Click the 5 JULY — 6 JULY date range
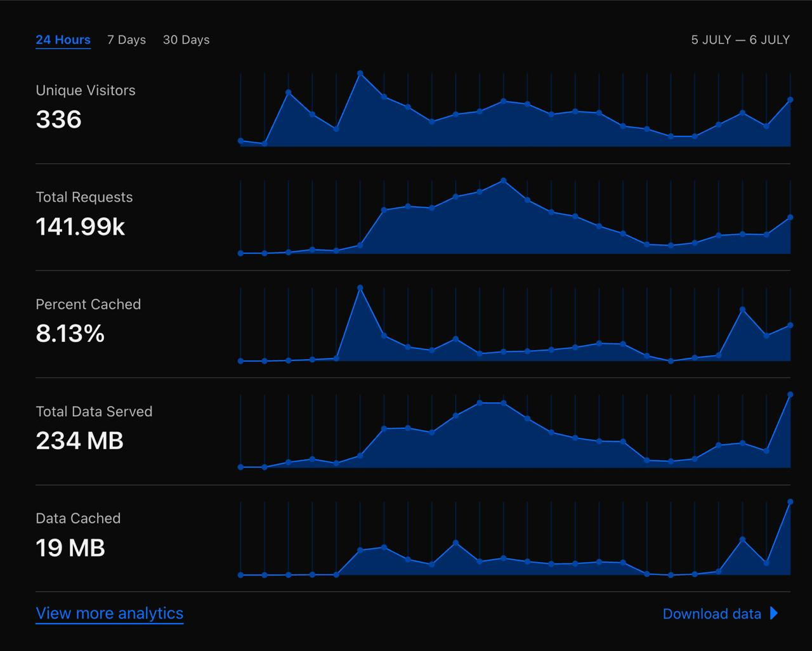 point(740,40)
